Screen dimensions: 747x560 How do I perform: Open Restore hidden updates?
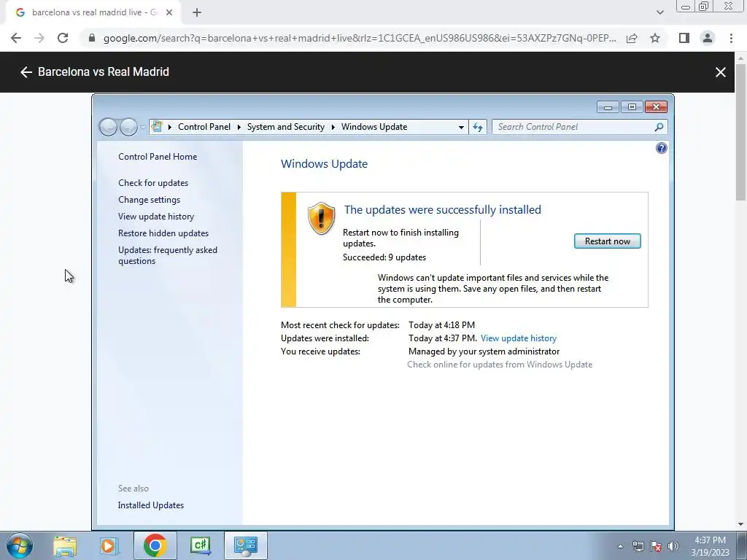point(163,233)
